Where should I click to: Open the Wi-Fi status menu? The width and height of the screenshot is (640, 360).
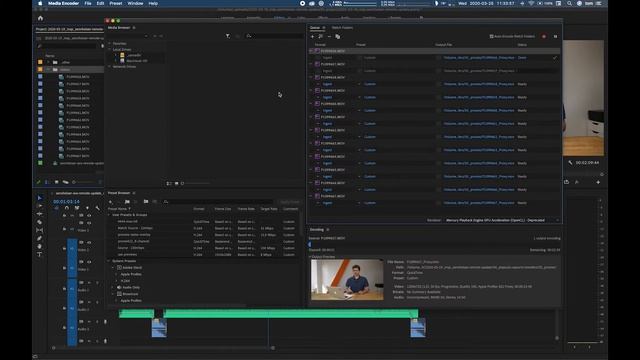tap(531, 3)
